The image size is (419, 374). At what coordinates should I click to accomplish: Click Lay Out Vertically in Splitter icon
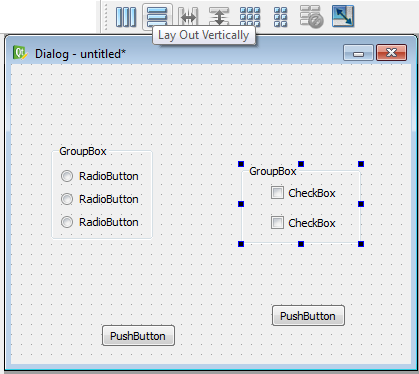pos(219,17)
